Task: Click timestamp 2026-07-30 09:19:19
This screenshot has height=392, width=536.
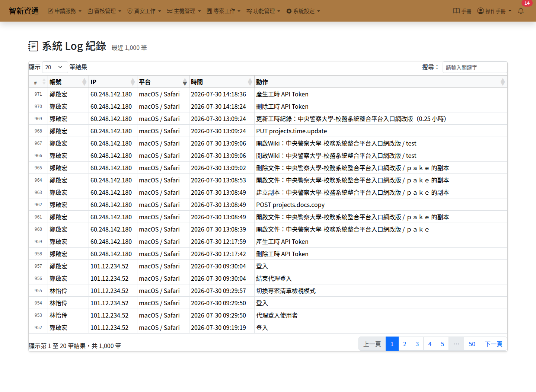Action: coord(218,328)
